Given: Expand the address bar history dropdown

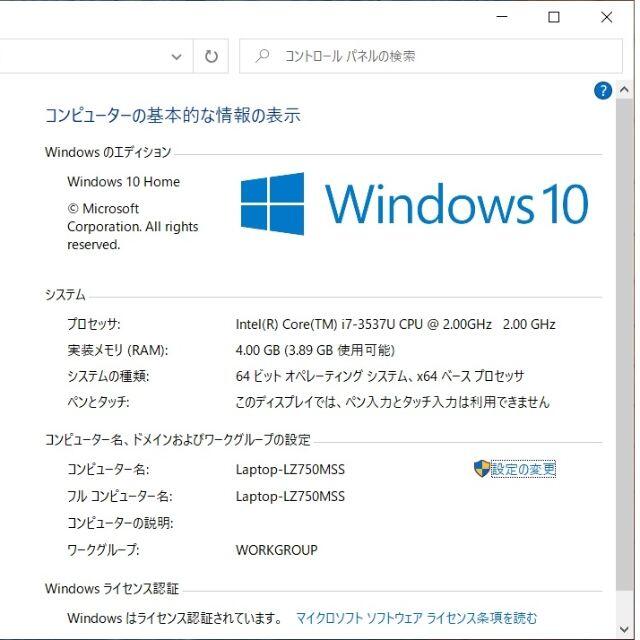Looking at the screenshot, I should pos(176,56).
